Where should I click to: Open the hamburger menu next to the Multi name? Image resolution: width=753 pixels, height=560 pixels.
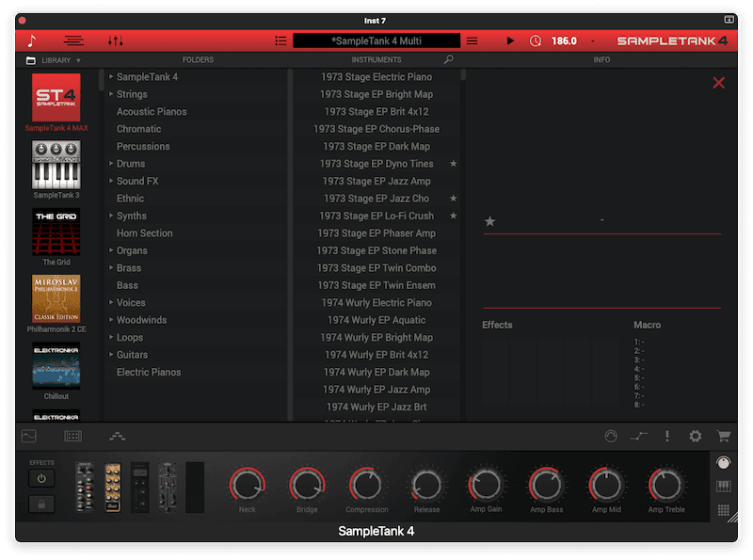(473, 40)
